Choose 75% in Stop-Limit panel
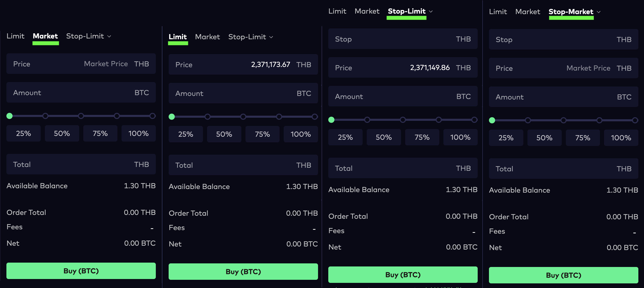This screenshot has width=644, height=288. pos(422,137)
